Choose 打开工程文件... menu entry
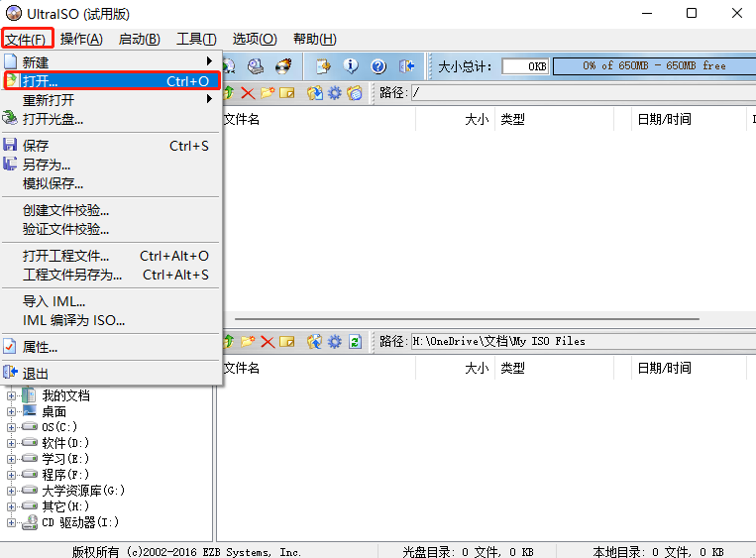756x558 pixels. click(x=111, y=256)
